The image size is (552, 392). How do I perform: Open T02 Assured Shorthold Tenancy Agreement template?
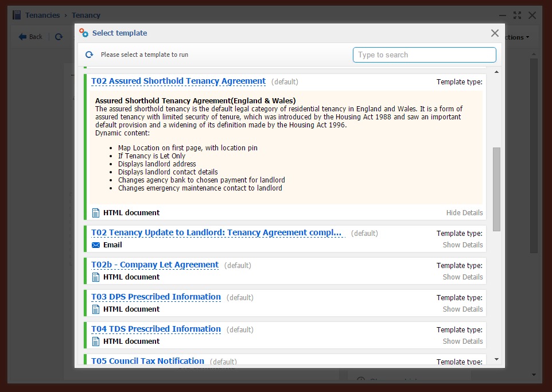[x=178, y=81]
